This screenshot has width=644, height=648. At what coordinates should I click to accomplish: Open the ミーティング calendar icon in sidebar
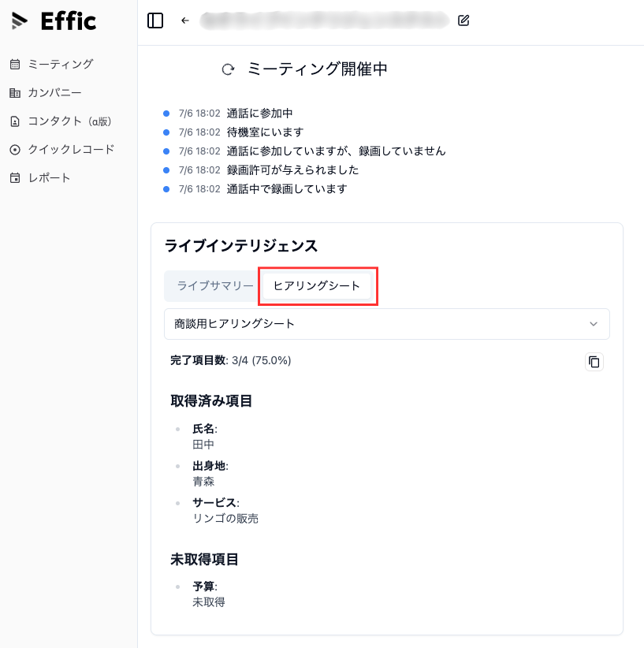(15, 64)
